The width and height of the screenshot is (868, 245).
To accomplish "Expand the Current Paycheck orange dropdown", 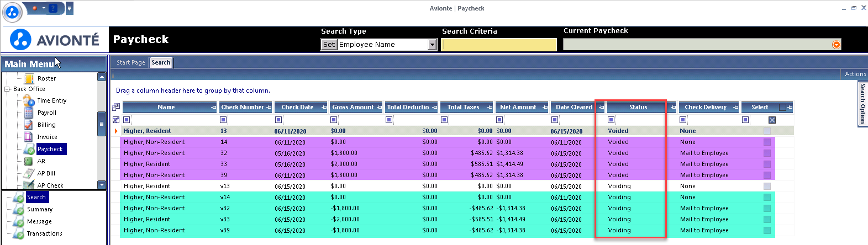I will pyautogui.click(x=836, y=45).
